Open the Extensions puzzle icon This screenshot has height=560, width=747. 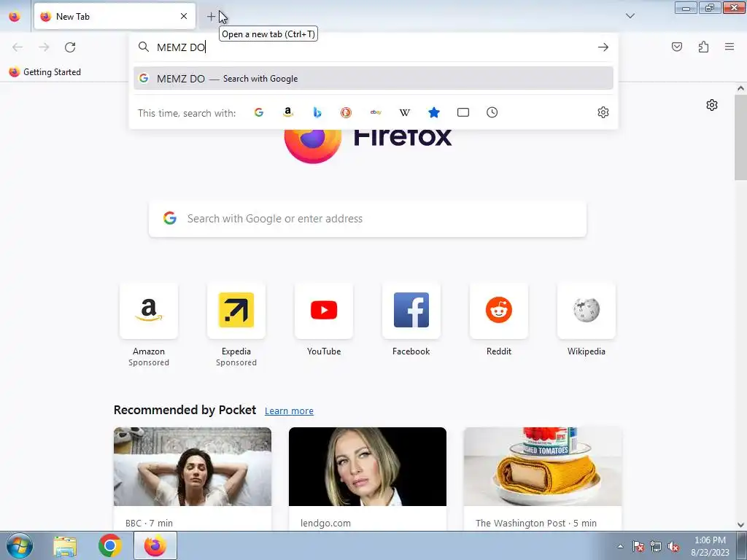click(703, 47)
